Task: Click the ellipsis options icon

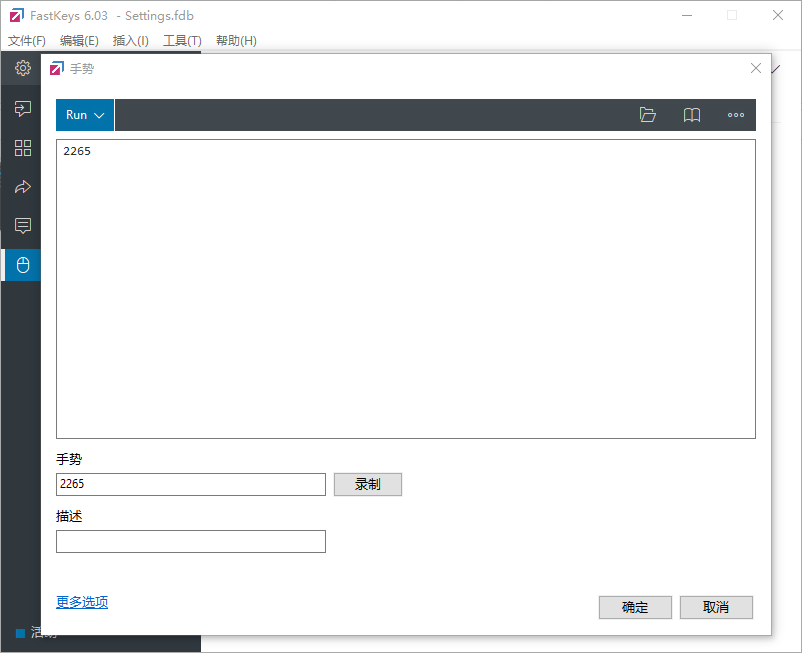Action: pyautogui.click(x=735, y=115)
